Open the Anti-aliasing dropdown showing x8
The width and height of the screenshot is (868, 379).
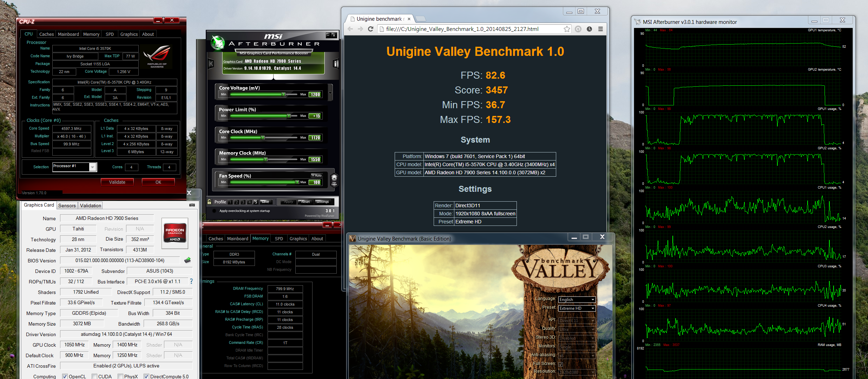coord(577,356)
